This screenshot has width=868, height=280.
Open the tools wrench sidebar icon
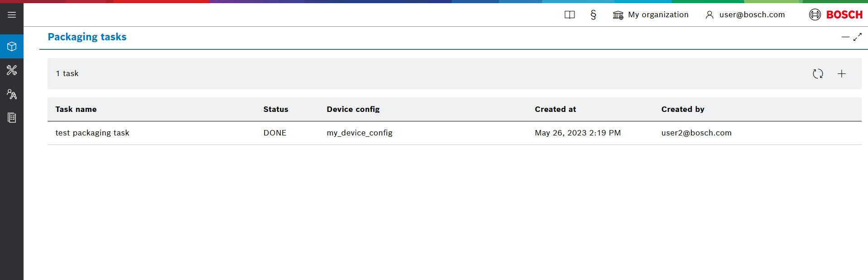tap(12, 70)
